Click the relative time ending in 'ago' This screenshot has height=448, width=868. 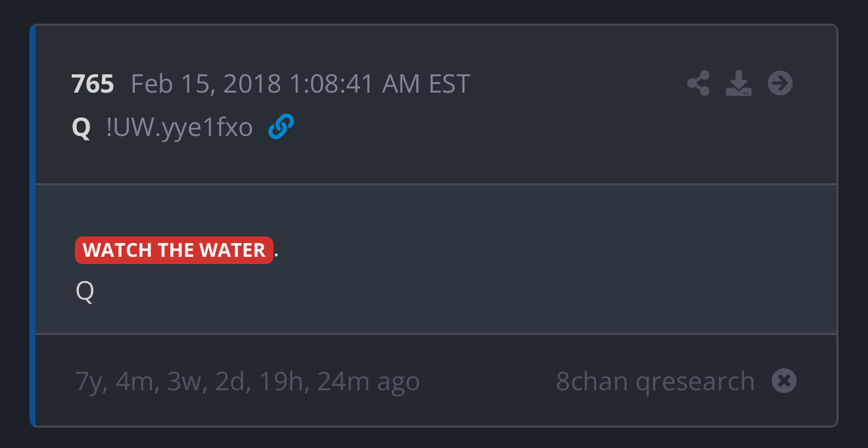[247, 382]
